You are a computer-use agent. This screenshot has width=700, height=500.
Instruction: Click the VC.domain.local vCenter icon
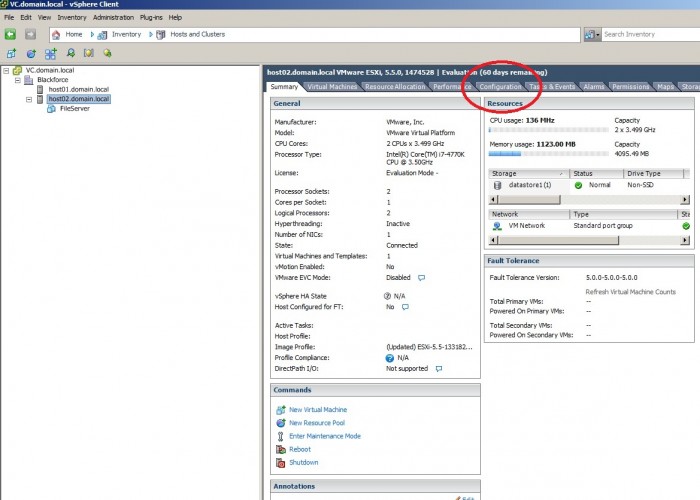click(17, 70)
